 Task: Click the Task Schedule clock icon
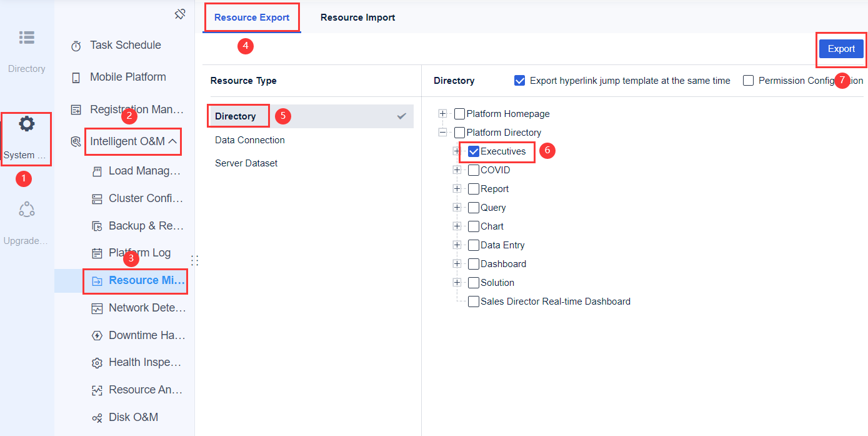[x=76, y=46]
